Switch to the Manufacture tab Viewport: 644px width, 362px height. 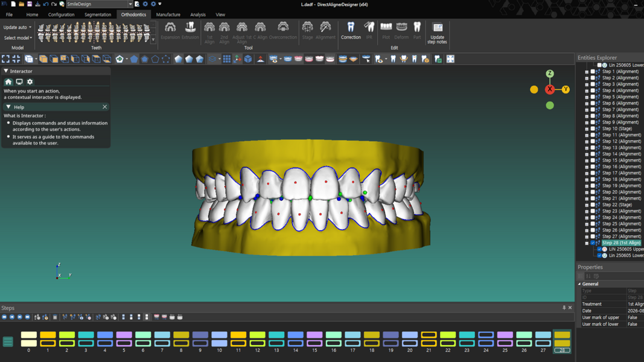168,14
